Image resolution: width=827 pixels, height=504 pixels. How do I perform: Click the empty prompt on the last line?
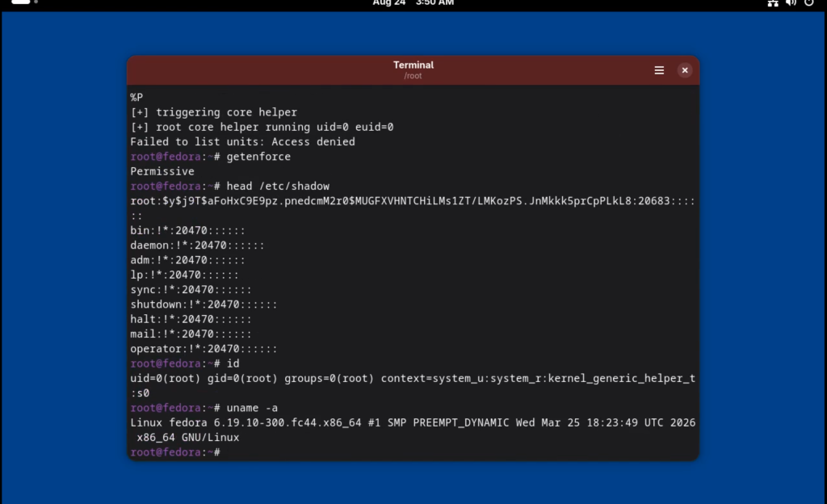175,451
